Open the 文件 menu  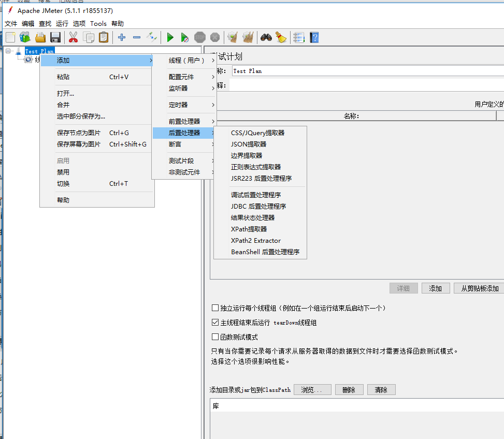coord(11,23)
